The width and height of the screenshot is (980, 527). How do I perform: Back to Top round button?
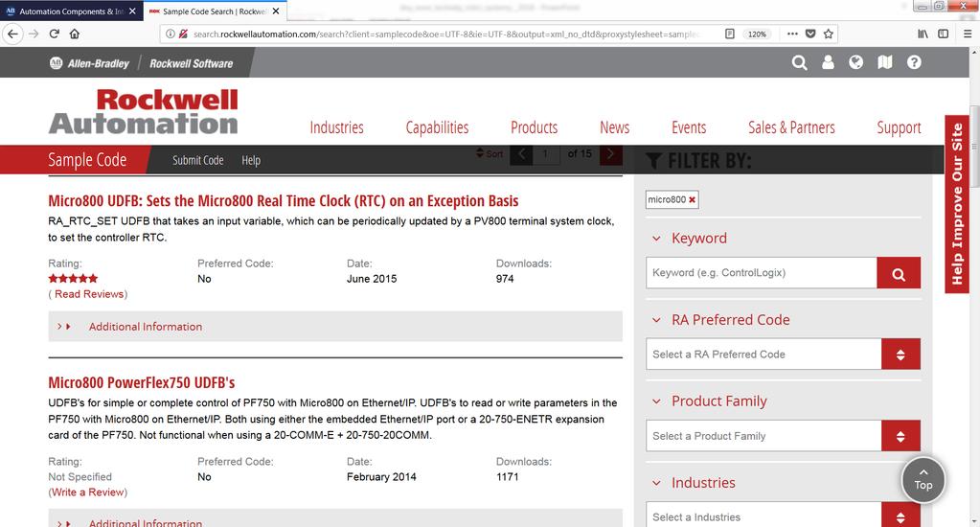[x=923, y=480]
